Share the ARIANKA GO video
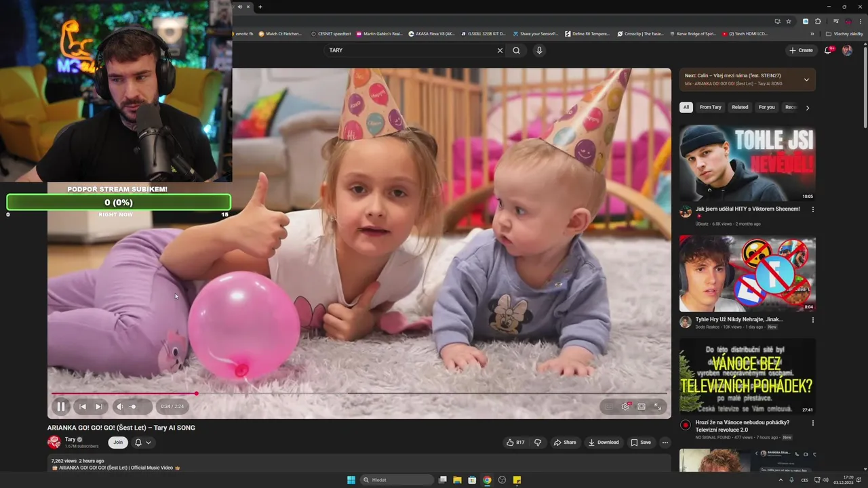 click(x=565, y=443)
